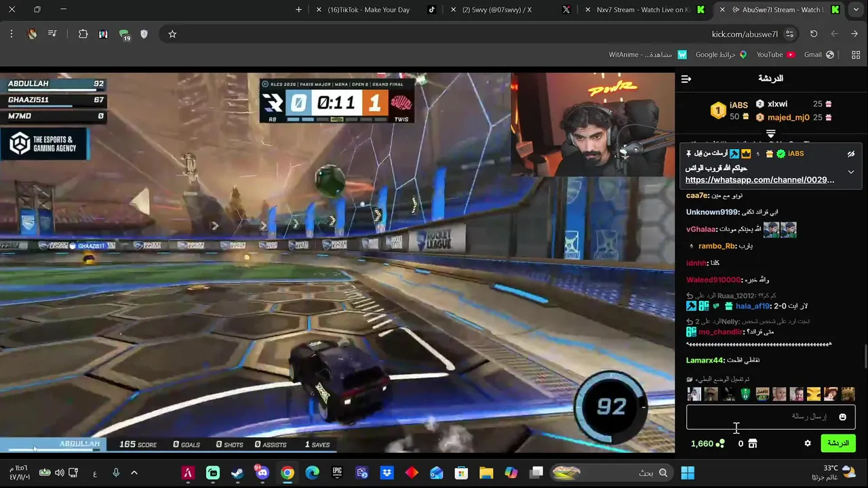This screenshot has width=868, height=488.
Task: Click username Unknown9199 in chat
Action: [712, 212]
